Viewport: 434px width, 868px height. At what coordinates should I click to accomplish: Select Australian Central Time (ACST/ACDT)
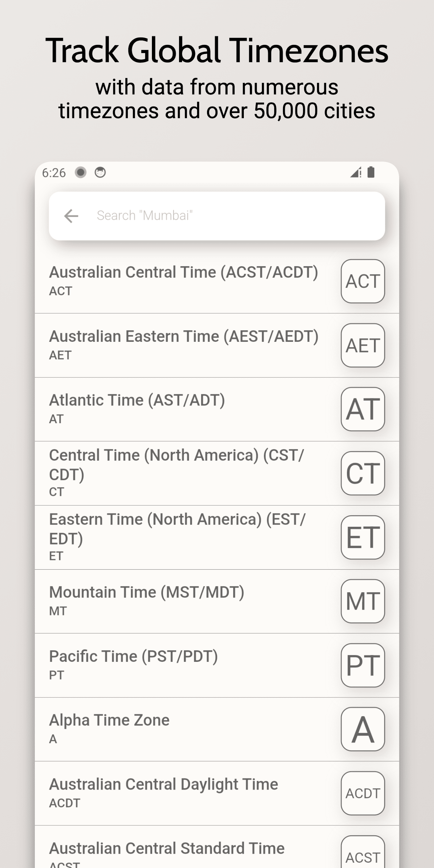tap(184, 280)
